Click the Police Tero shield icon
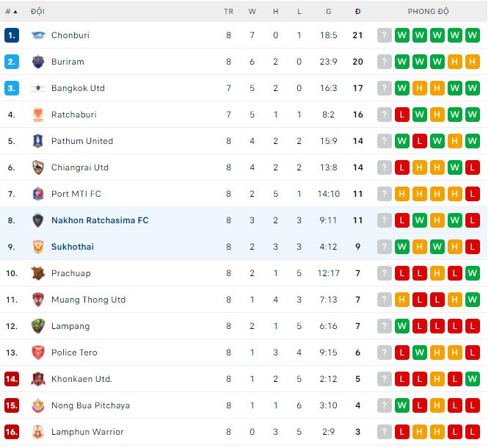The height and width of the screenshot is (448, 491). click(x=38, y=353)
